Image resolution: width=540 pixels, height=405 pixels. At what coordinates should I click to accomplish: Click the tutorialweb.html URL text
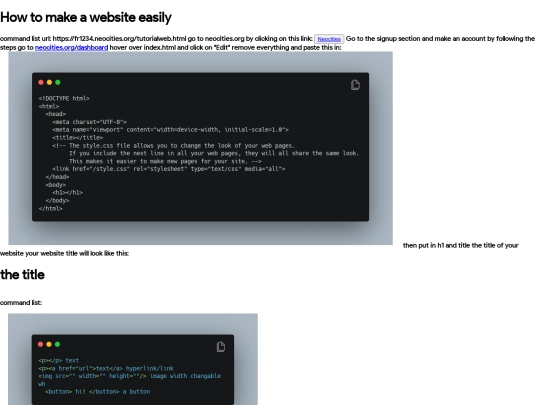(120, 39)
